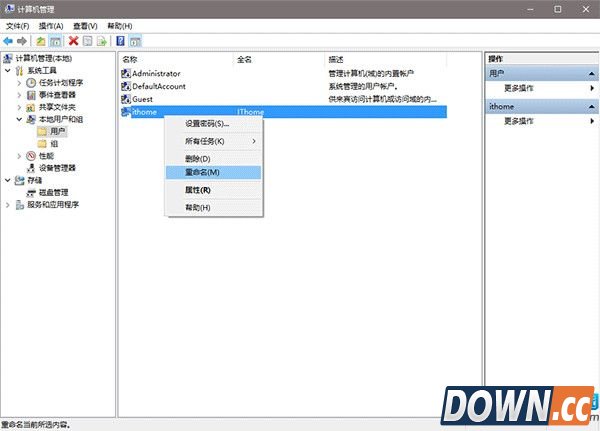
Task: Collapse the 用户 actions section arrow
Action: [592, 73]
